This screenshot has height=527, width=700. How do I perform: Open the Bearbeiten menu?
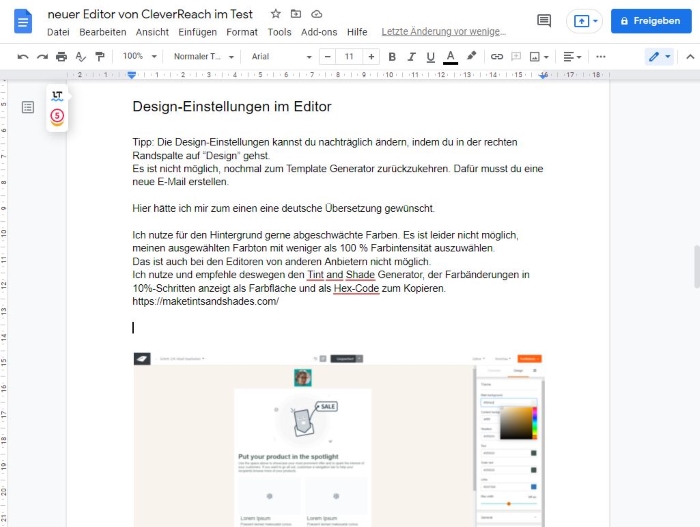tap(103, 32)
